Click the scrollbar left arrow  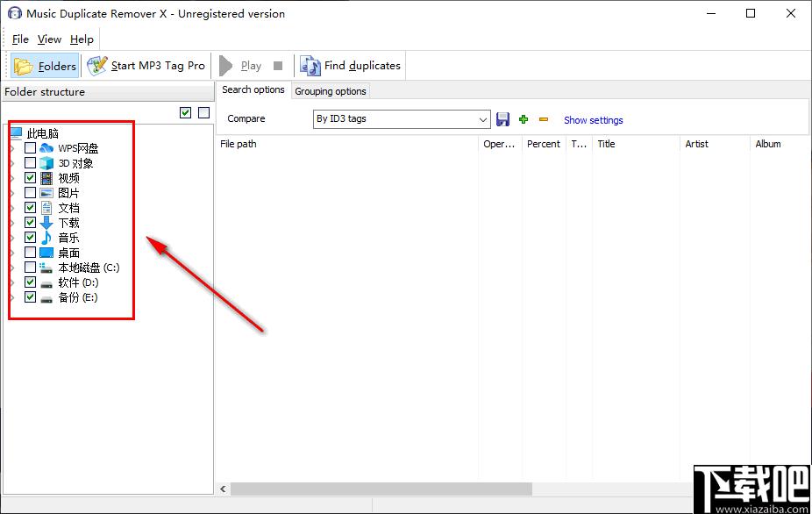224,489
